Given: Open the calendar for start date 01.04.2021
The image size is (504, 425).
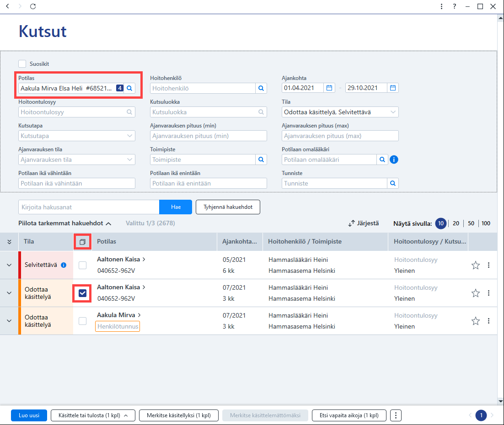Looking at the screenshot, I should click(x=329, y=88).
